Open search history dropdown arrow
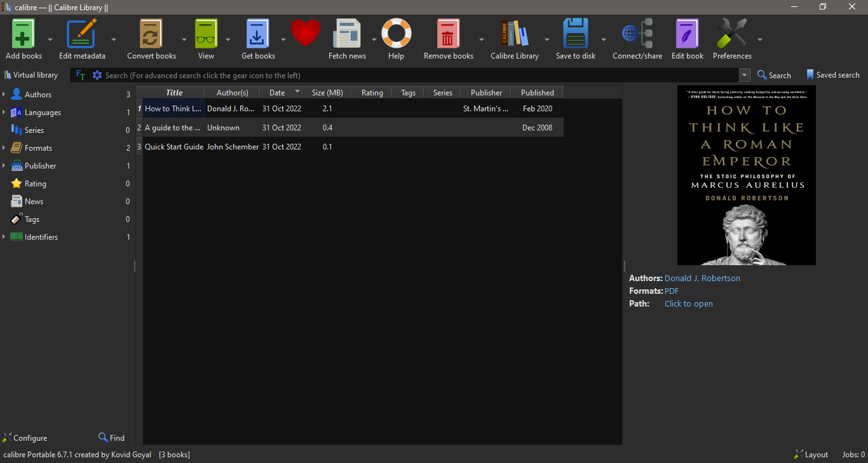Image resolution: width=868 pixels, height=463 pixels. pyautogui.click(x=745, y=75)
